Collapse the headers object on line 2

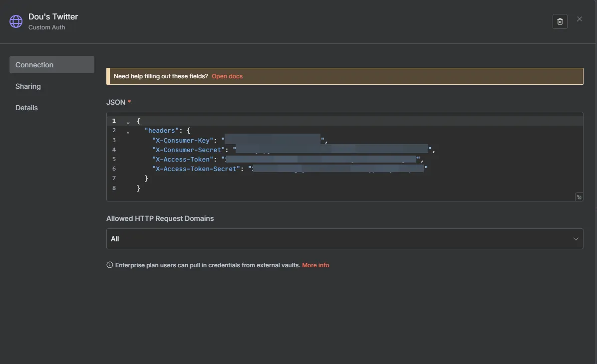tap(128, 131)
